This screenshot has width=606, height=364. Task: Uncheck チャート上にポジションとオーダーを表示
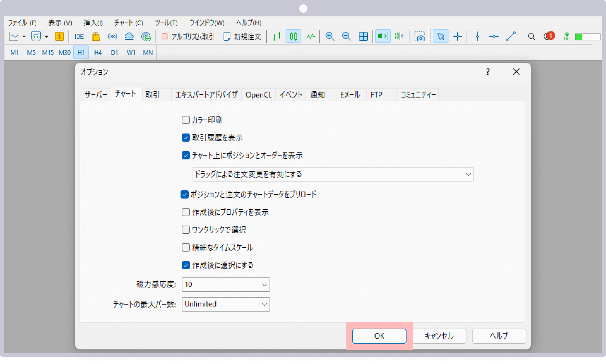coord(186,155)
